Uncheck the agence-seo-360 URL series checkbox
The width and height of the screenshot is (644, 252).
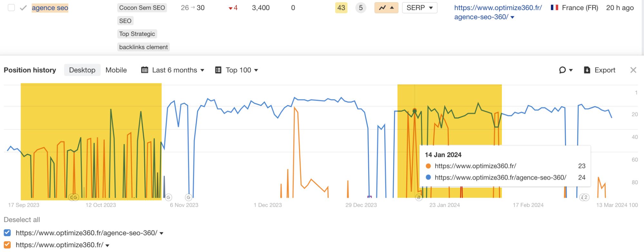[x=7, y=233]
